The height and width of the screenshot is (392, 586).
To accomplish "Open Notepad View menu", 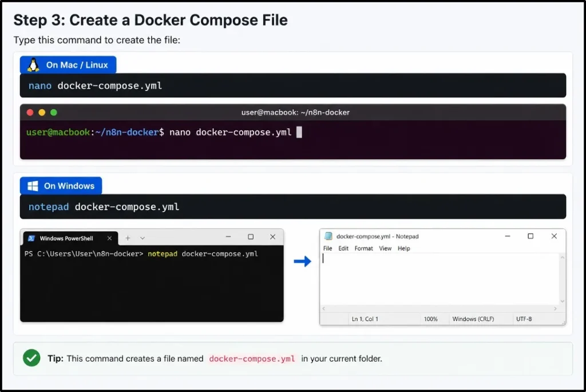I will [385, 248].
